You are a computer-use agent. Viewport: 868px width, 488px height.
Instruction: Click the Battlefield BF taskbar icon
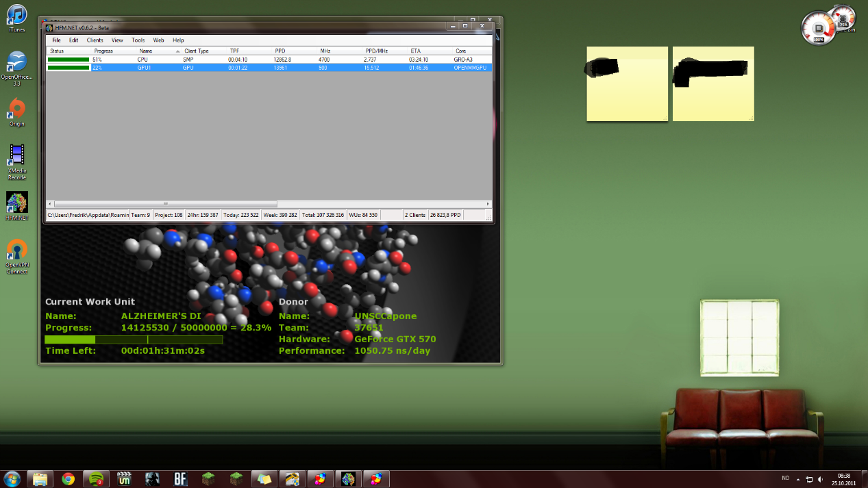[180, 478]
